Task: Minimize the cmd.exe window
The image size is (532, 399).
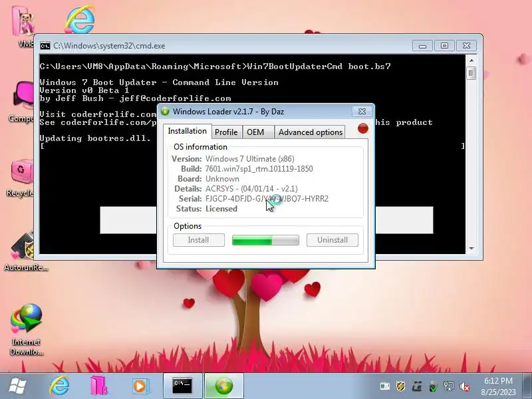Action: (422, 46)
